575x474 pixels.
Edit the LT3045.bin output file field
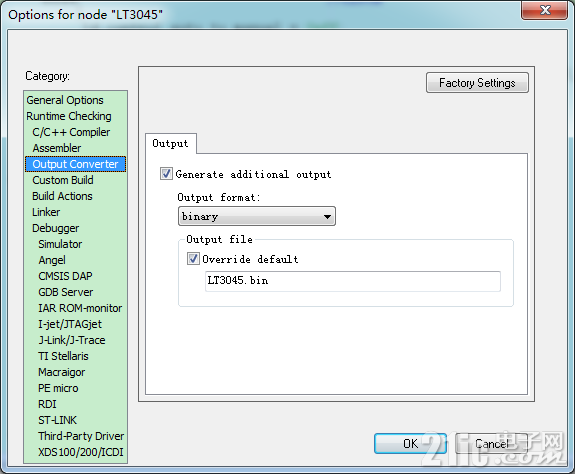click(353, 281)
